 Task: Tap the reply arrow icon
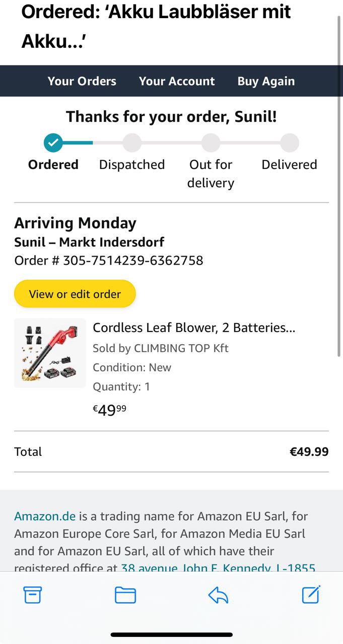(x=218, y=595)
